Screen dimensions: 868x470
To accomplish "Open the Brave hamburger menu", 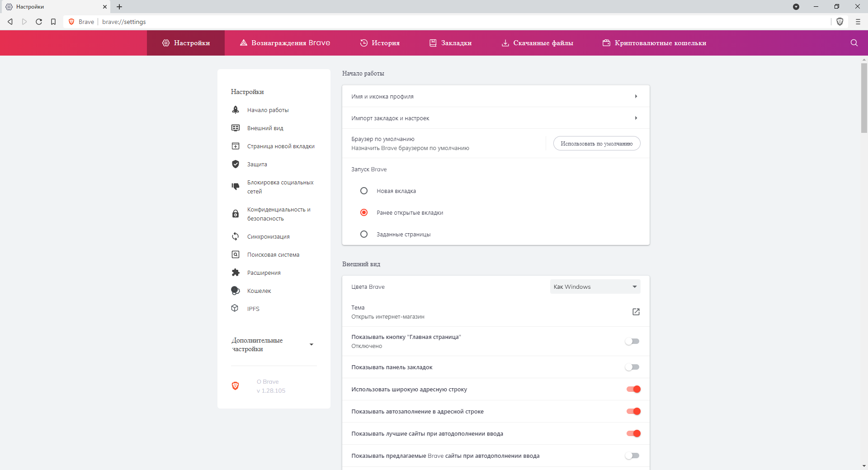I will pyautogui.click(x=858, y=22).
